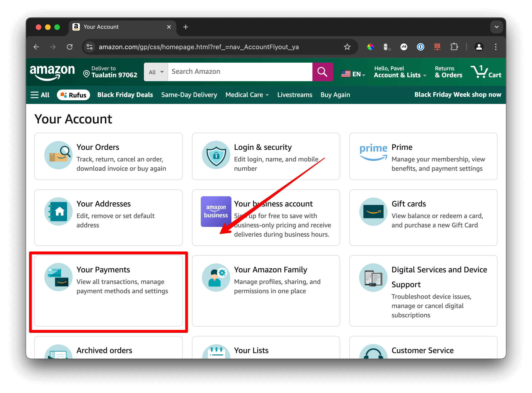Click the Prime logo icon

(373, 152)
